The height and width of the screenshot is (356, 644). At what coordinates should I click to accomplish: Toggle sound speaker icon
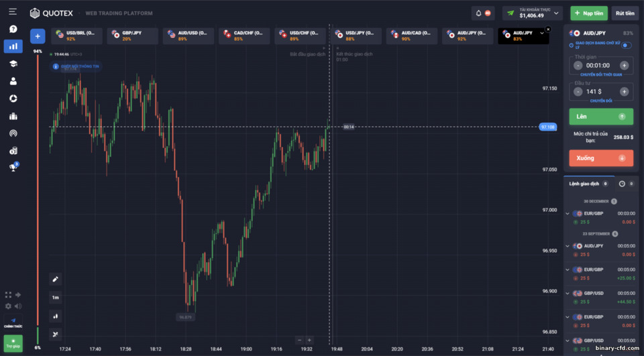pos(18,306)
